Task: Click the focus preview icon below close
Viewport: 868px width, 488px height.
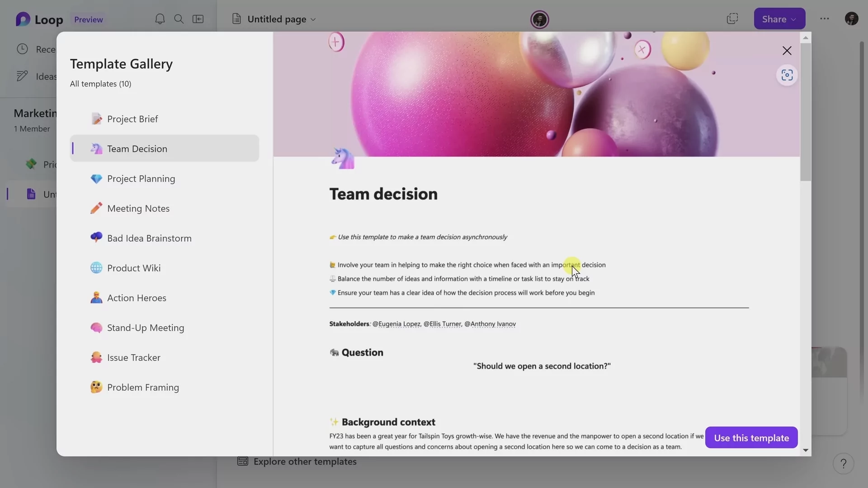Action: [787, 75]
